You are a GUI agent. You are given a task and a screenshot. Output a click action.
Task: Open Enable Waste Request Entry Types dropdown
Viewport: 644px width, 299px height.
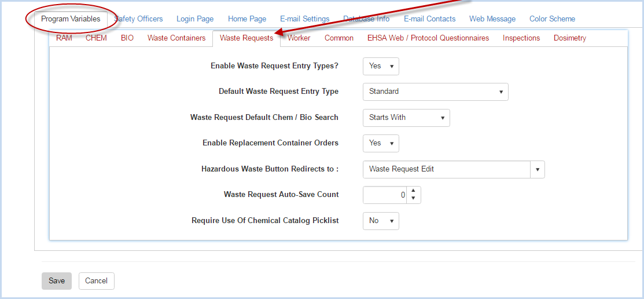(x=381, y=66)
